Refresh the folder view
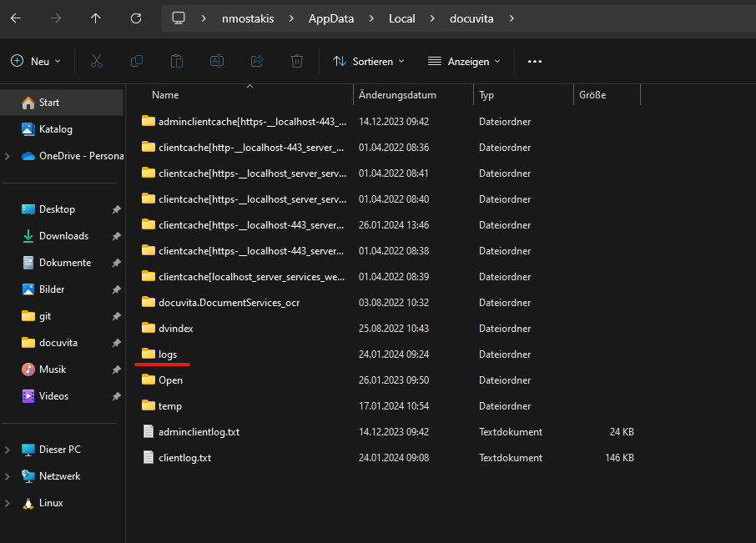 136,18
